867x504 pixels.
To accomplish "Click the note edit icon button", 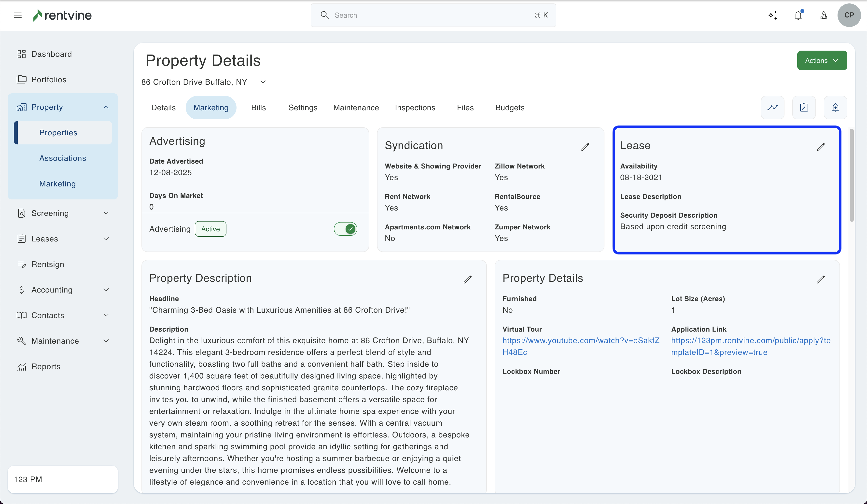I will (804, 108).
